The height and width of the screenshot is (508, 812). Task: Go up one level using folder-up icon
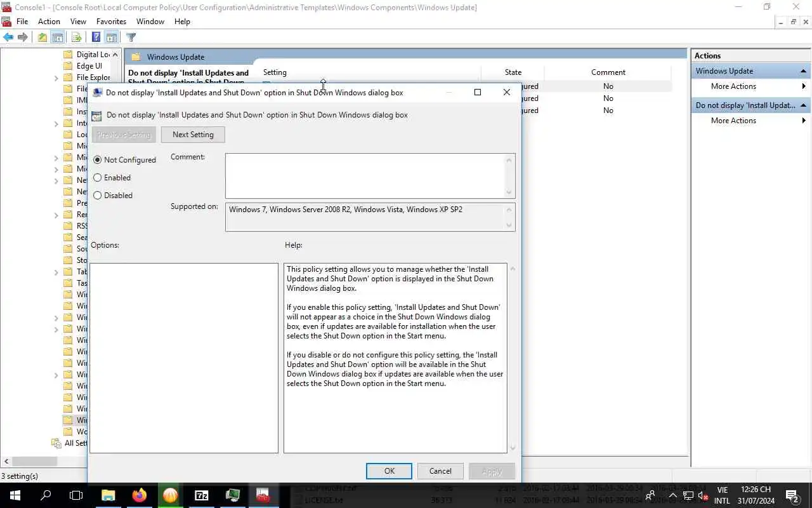click(42, 37)
